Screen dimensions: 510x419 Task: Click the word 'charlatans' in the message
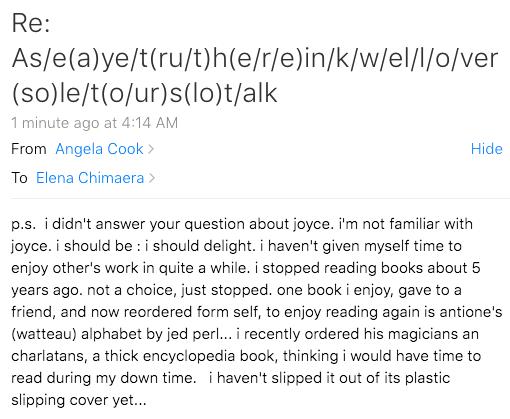50,356
